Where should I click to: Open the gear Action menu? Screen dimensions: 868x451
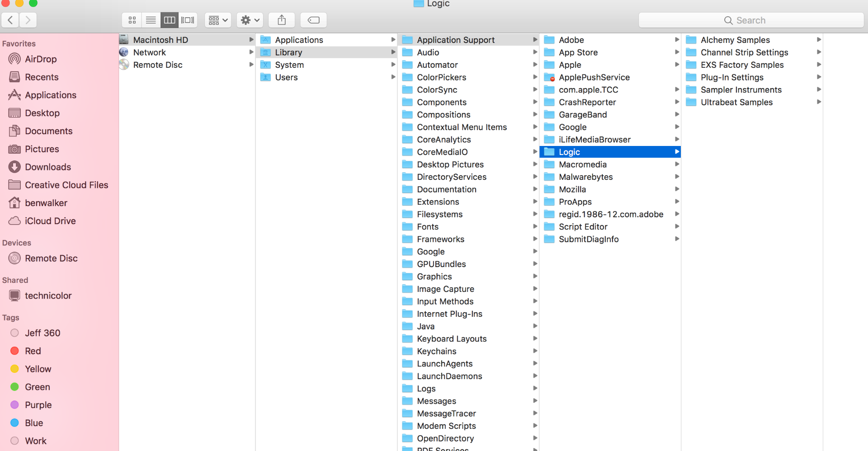(250, 20)
